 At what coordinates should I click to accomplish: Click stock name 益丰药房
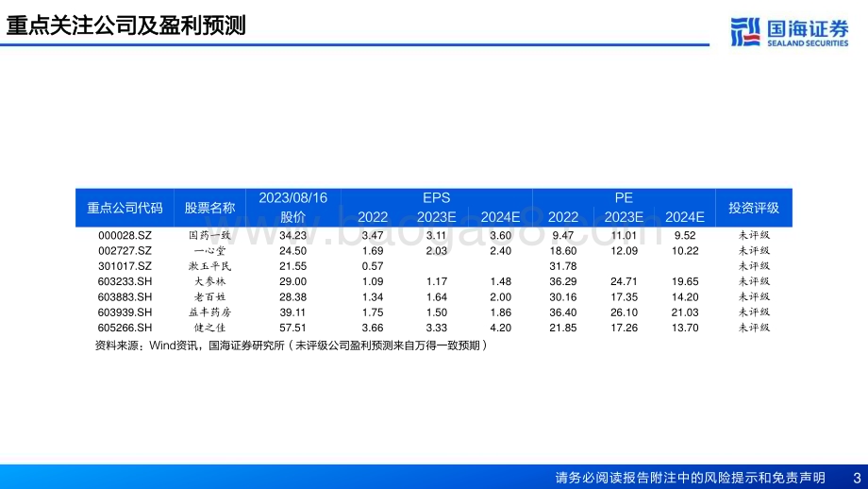(x=209, y=312)
